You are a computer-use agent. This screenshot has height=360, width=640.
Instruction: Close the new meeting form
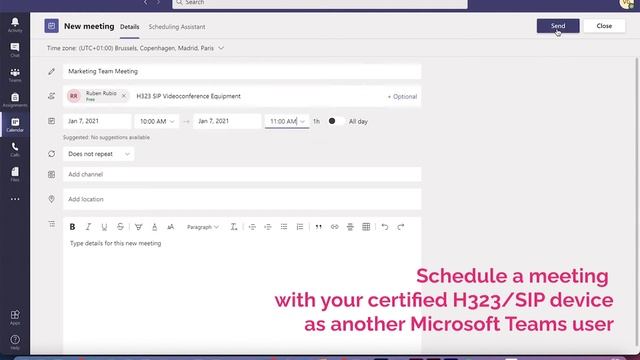coord(604,26)
